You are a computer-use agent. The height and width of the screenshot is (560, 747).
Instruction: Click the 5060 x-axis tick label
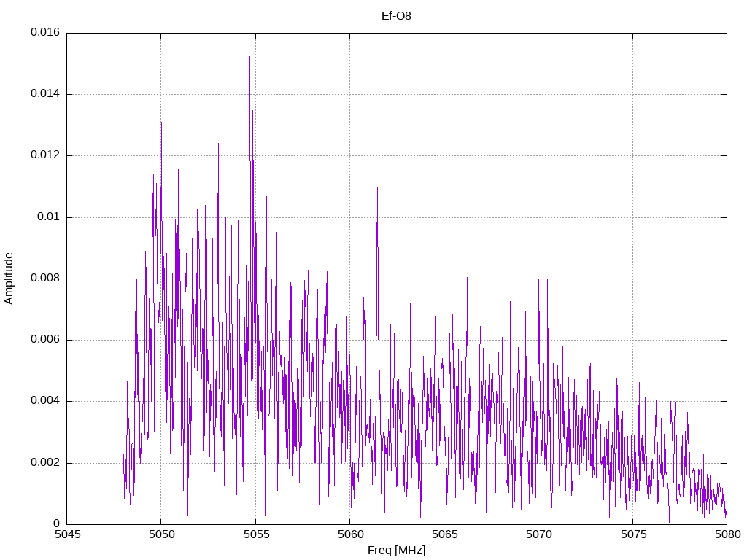click(x=349, y=534)
